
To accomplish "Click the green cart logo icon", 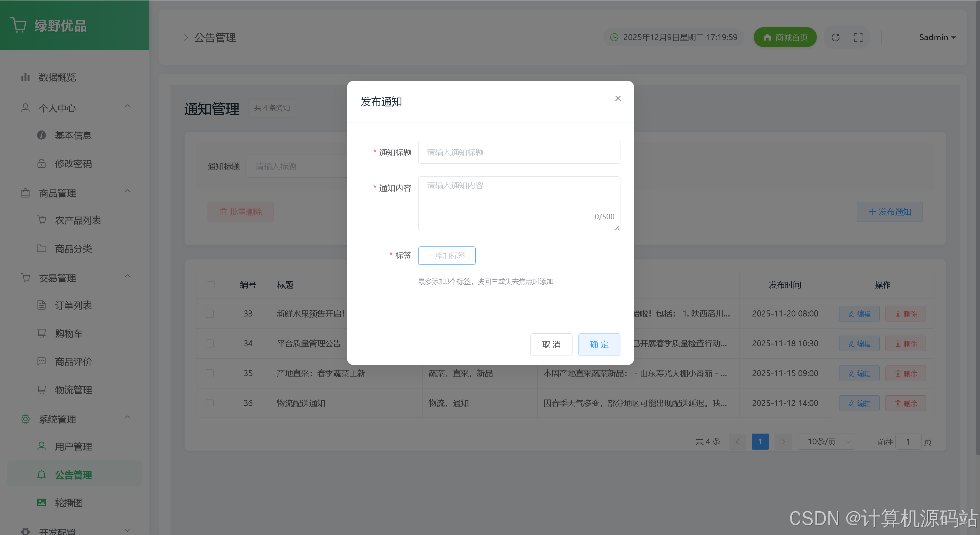I will click(18, 25).
